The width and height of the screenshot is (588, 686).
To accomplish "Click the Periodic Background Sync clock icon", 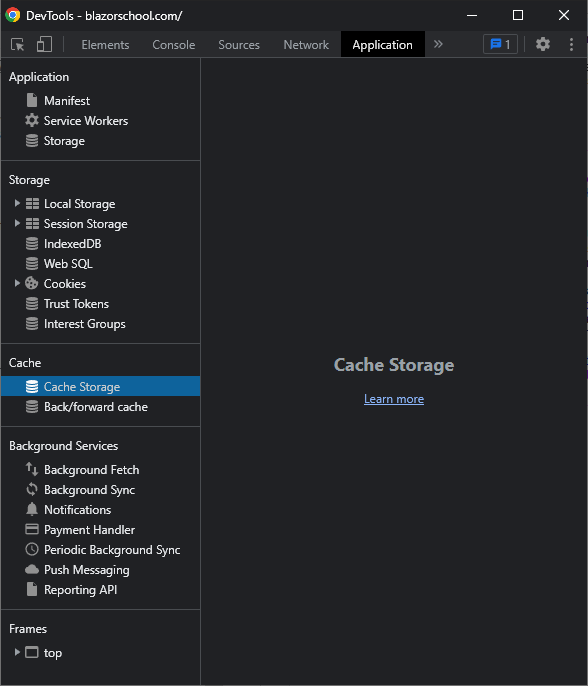I will 32,549.
